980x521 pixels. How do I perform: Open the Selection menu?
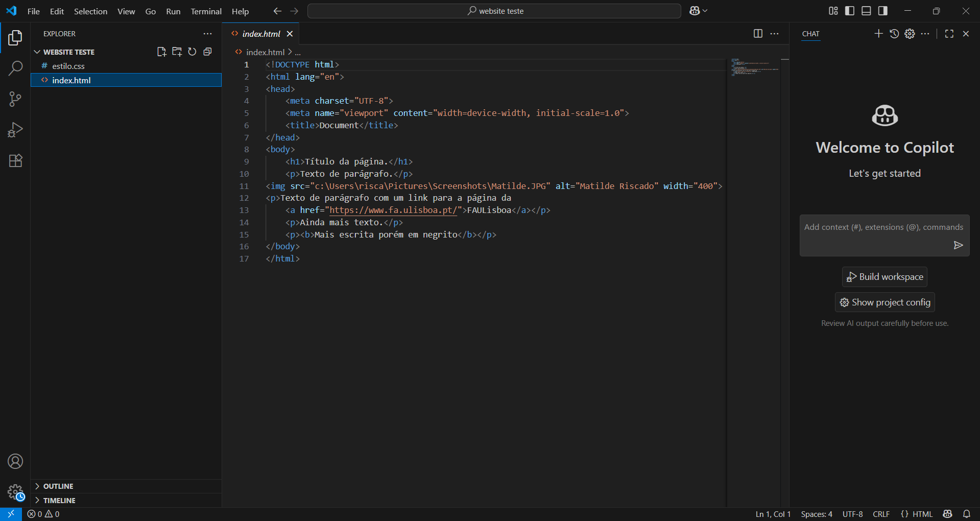pos(90,11)
